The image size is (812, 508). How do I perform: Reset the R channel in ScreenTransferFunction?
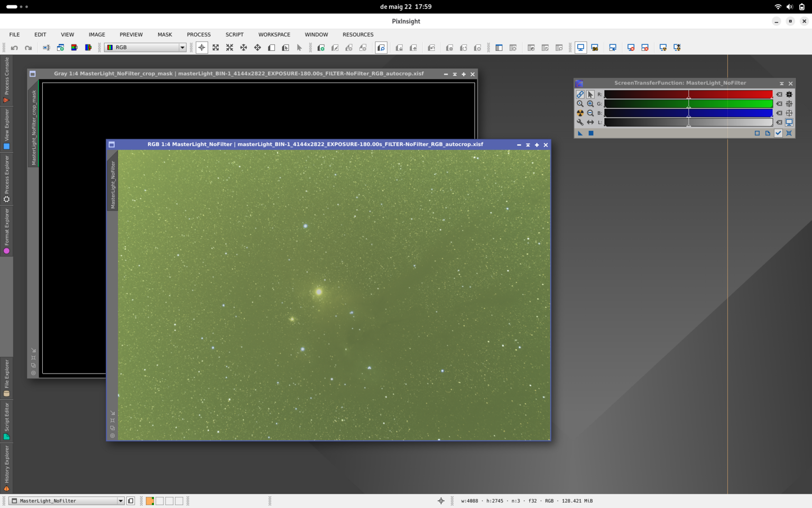tap(779, 94)
